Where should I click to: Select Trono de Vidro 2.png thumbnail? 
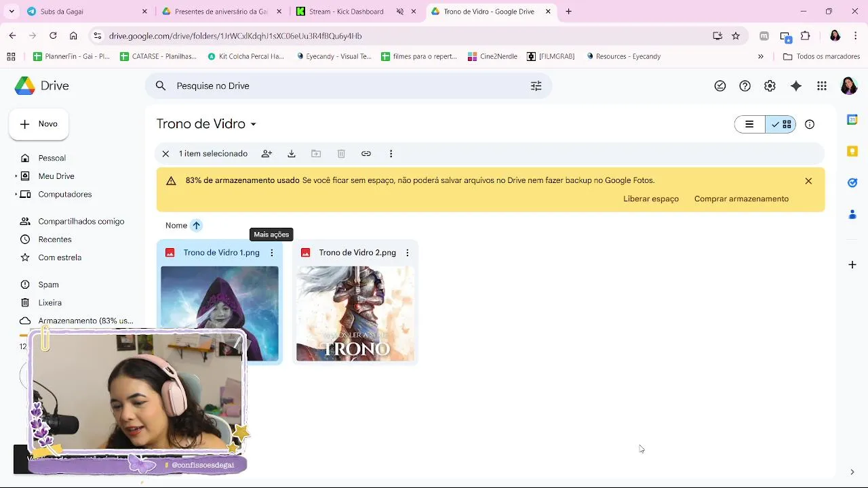[x=355, y=313]
